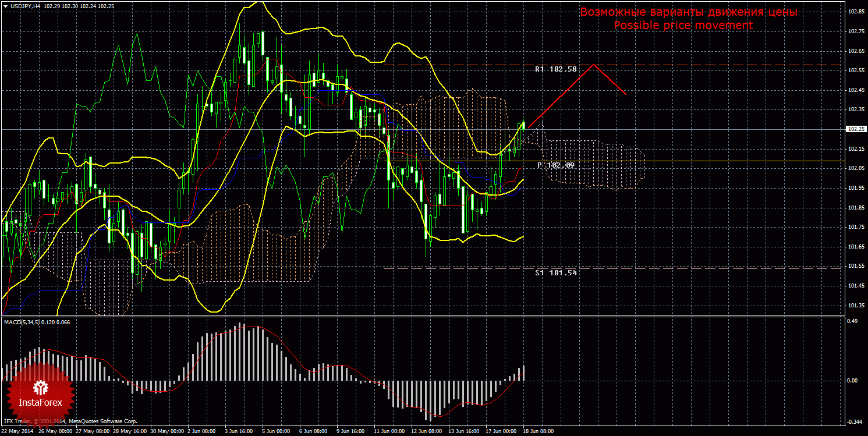
Task: Click the '11 Jun 00:00' time axis label
Action: coord(391,432)
